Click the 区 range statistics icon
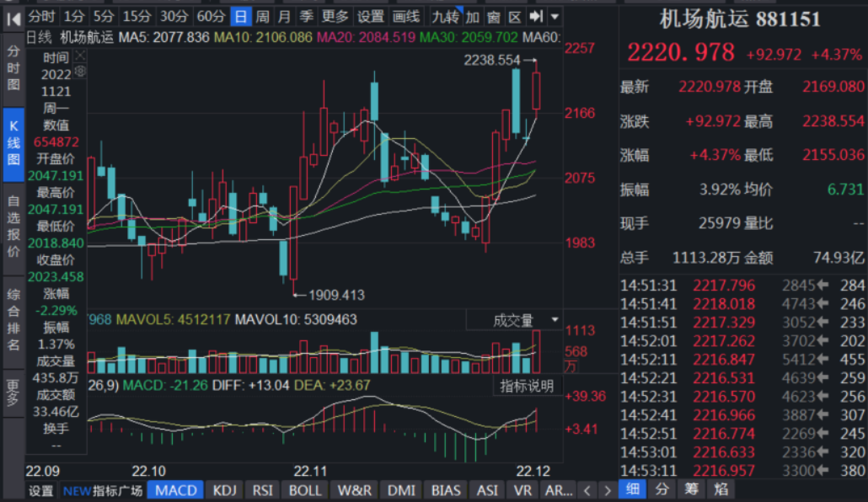Image resolution: width=868 pixels, height=502 pixels. (513, 17)
